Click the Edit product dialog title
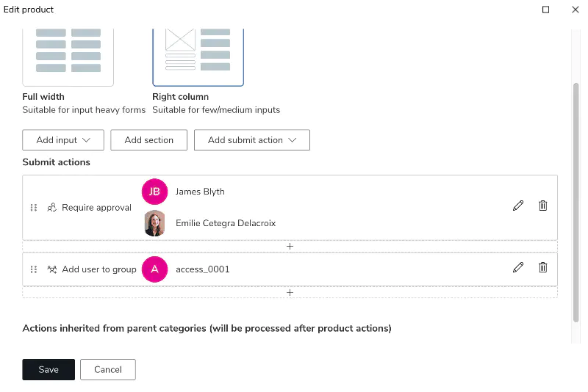The height and width of the screenshot is (392, 588). click(29, 10)
